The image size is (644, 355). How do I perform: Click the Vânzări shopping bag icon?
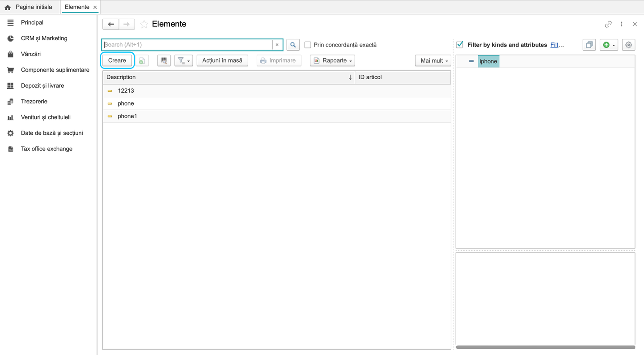tap(10, 54)
